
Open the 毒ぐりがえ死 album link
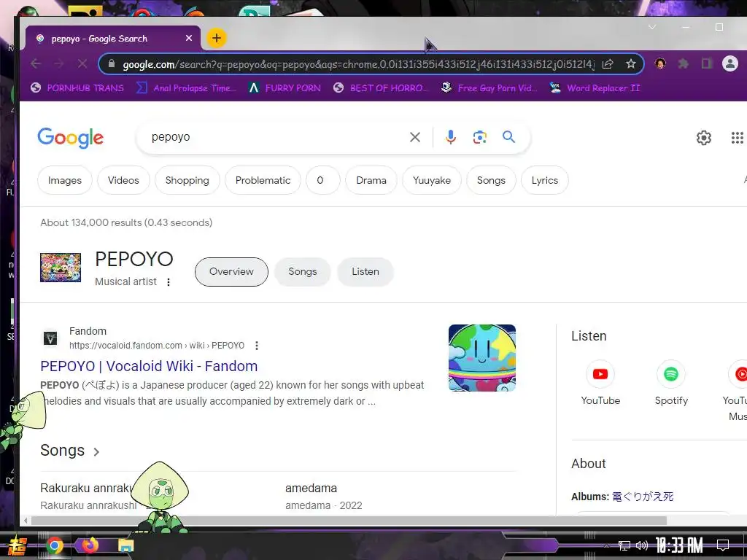click(x=643, y=497)
